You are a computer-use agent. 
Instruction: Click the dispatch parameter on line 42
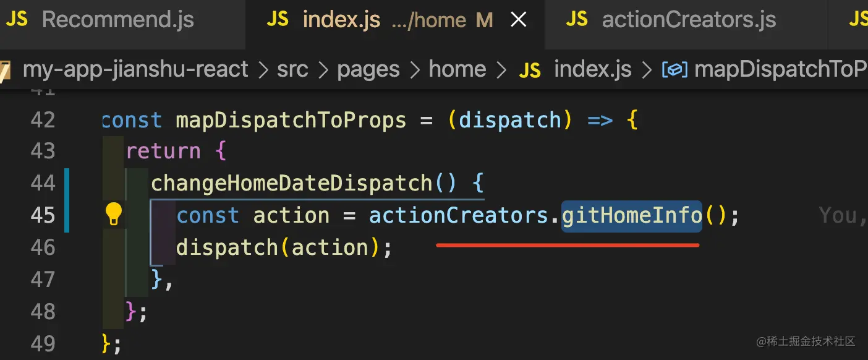(x=510, y=120)
